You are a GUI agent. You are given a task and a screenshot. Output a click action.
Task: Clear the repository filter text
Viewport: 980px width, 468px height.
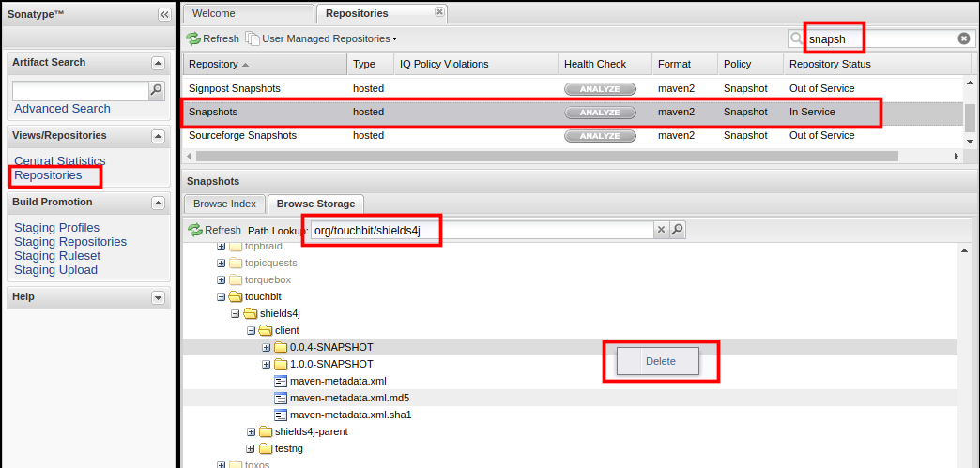[964, 38]
